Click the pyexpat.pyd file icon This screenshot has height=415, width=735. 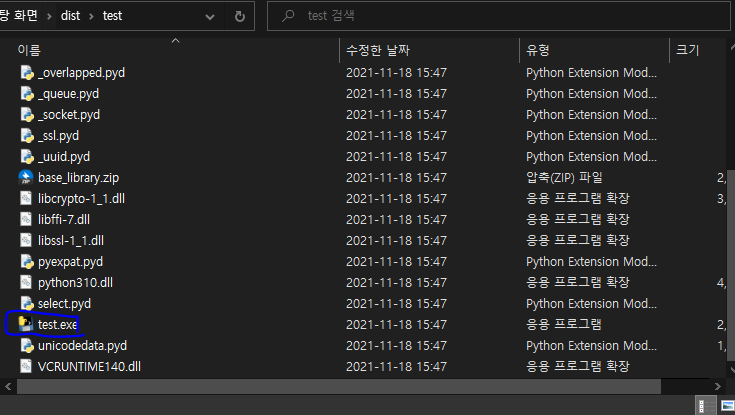[27, 262]
